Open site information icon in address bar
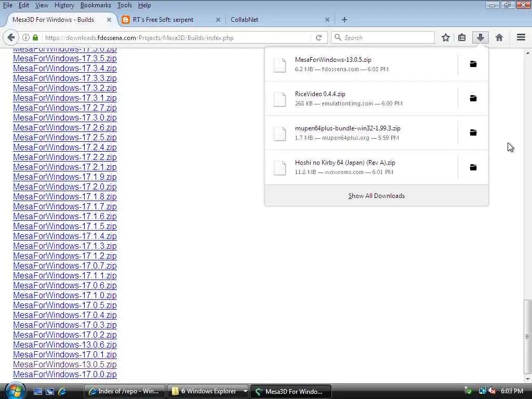 click(x=26, y=37)
